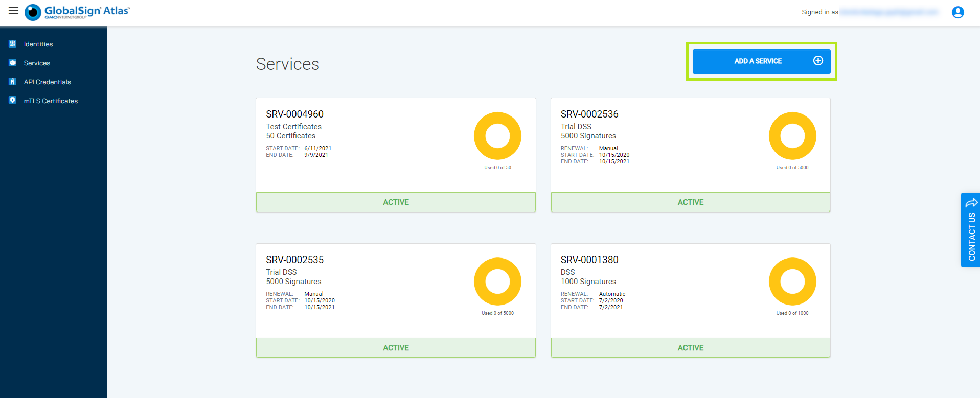Click ACTIVE status bar for SRV-0004960
980x398 pixels.
point(396,202)
